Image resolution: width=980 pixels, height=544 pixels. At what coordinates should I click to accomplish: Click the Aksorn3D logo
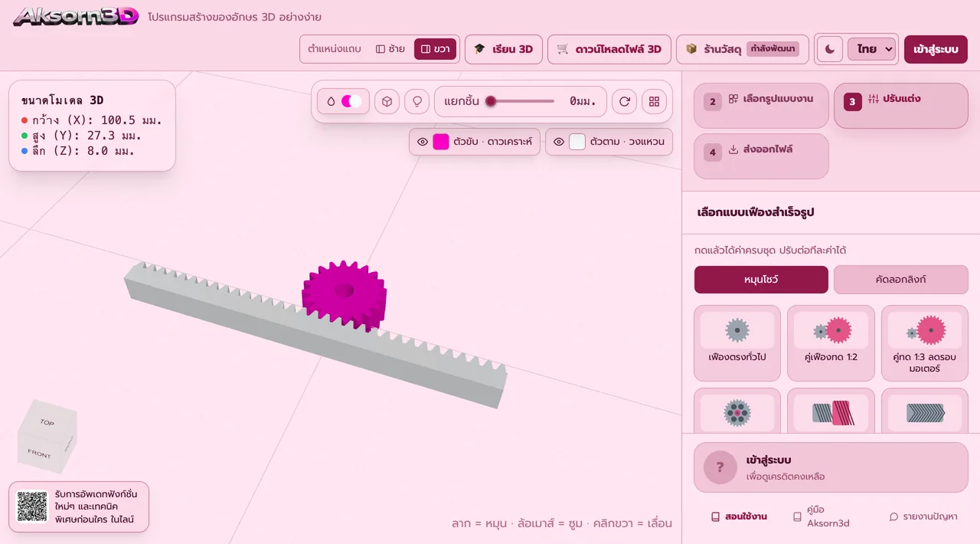[76, 16]
